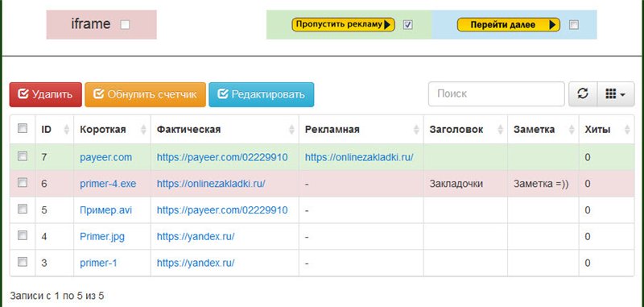
Task: Sort by the Заметка column arrows
Action: pyautogui.click(x=572, y=130)
